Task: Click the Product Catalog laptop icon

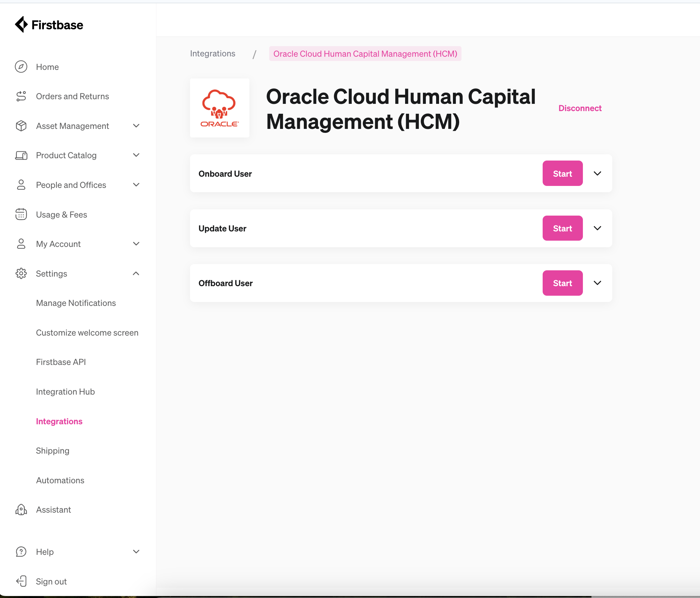Action: [21, 155]
